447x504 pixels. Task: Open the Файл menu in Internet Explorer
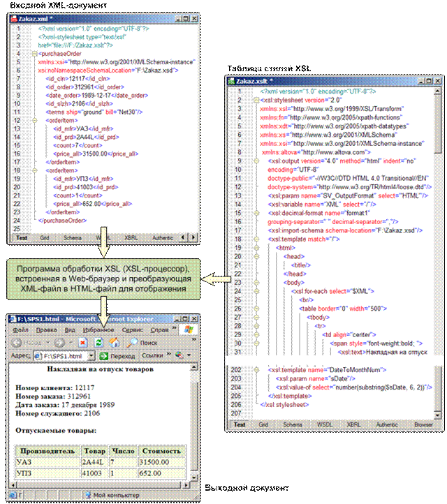click(20, 329)
